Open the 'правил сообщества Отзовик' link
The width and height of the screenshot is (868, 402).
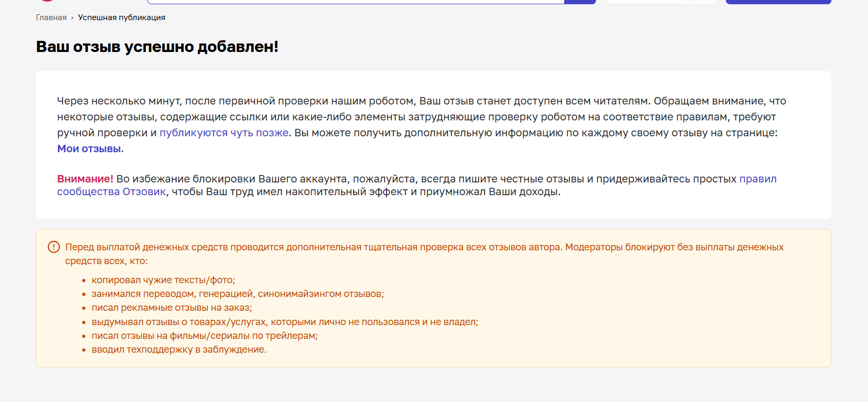click(758, 179)
